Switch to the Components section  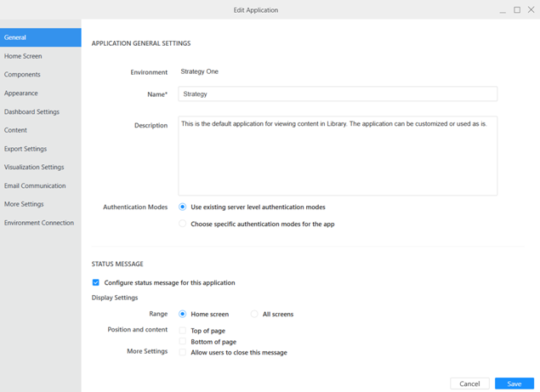coord(22,75)
